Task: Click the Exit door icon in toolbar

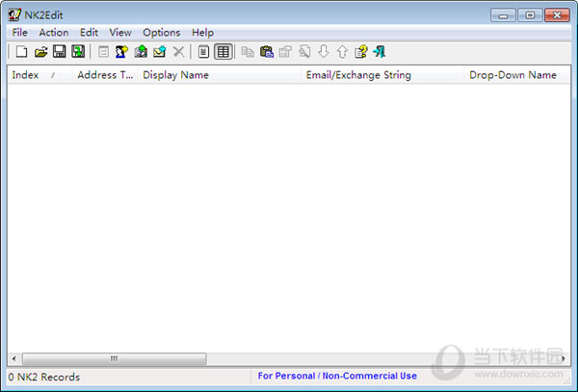Action: click(x=380, y=52)
